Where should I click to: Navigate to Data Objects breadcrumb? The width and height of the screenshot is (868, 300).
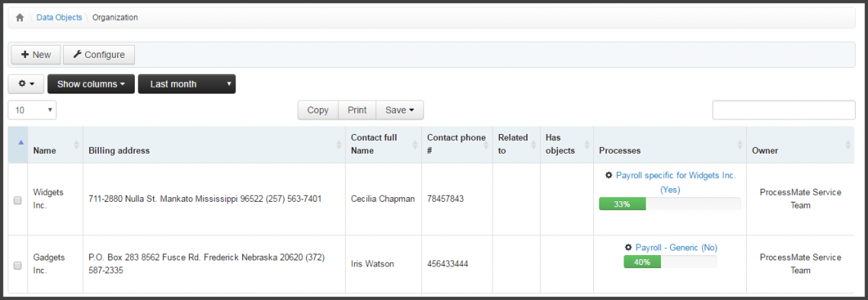(x=59, y=18)
